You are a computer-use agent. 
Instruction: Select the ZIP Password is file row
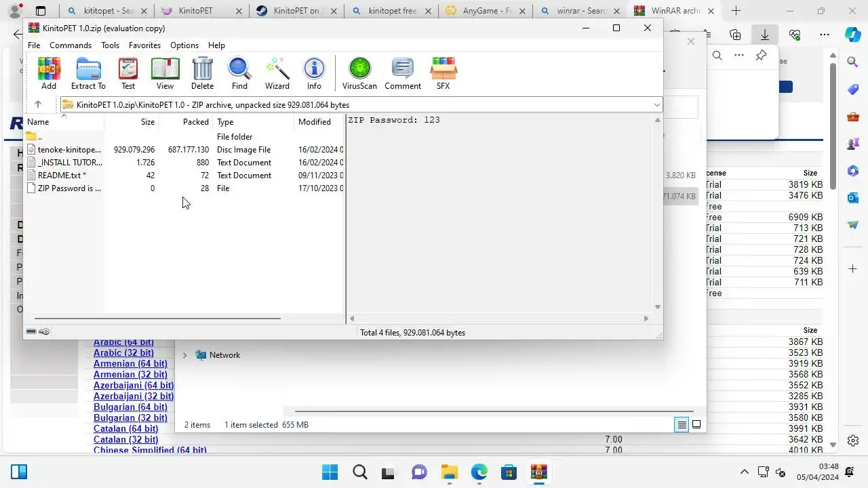pyautogui.click(x=184, y=188)
